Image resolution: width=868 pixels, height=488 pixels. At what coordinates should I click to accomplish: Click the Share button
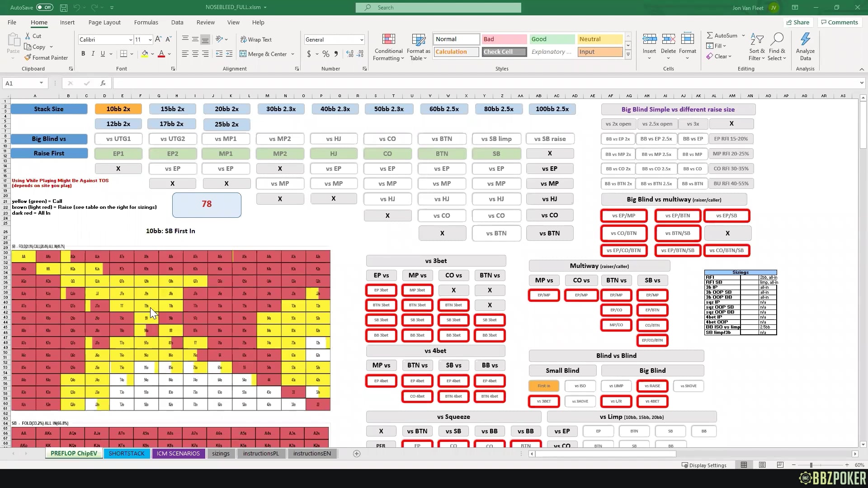click(x=798, y=22)
